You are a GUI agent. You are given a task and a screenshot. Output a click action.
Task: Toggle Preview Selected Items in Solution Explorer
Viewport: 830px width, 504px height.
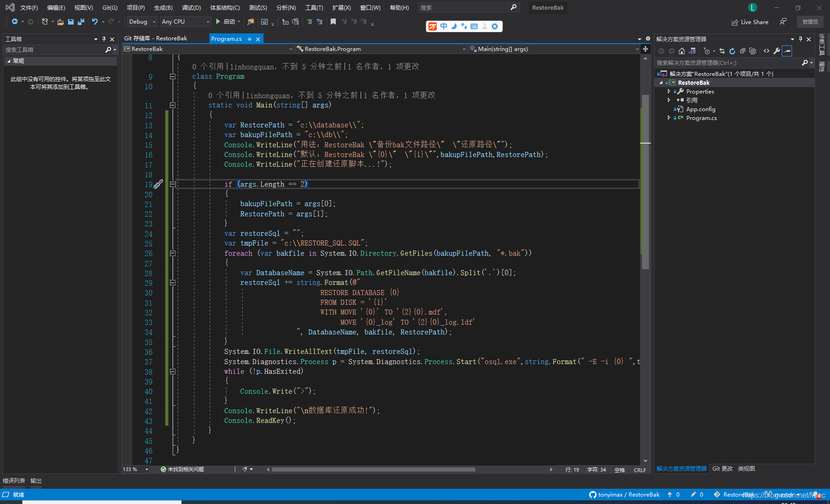(x=787, y=51)
